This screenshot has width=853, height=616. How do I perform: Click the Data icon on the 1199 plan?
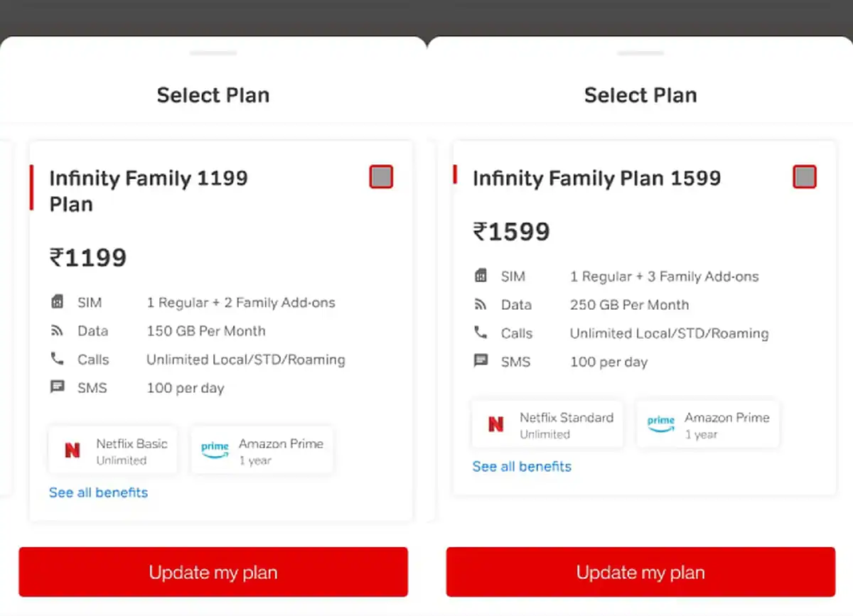61,330
